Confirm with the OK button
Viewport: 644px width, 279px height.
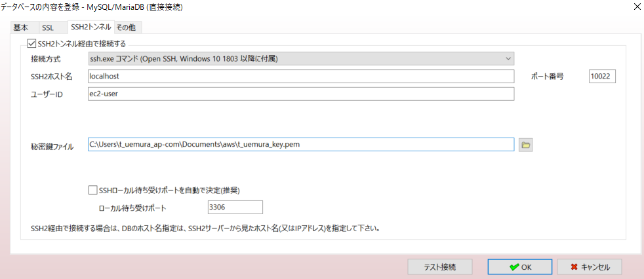tap(520, 267)
